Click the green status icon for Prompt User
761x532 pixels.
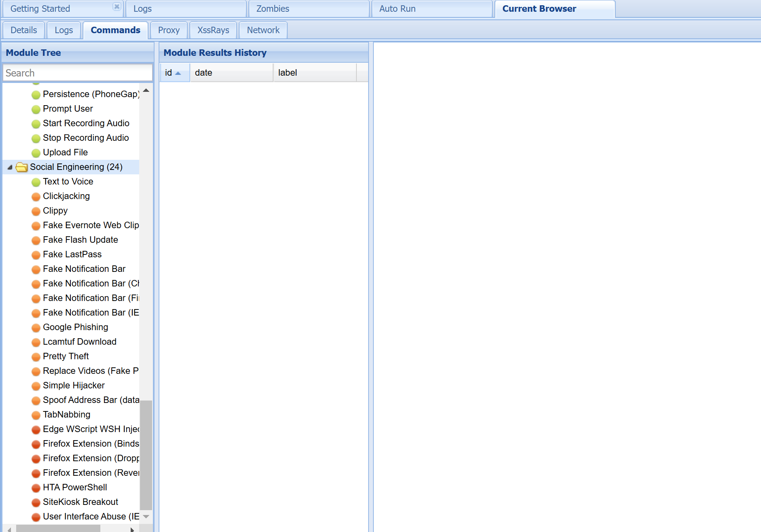click(x=36, y=109)
